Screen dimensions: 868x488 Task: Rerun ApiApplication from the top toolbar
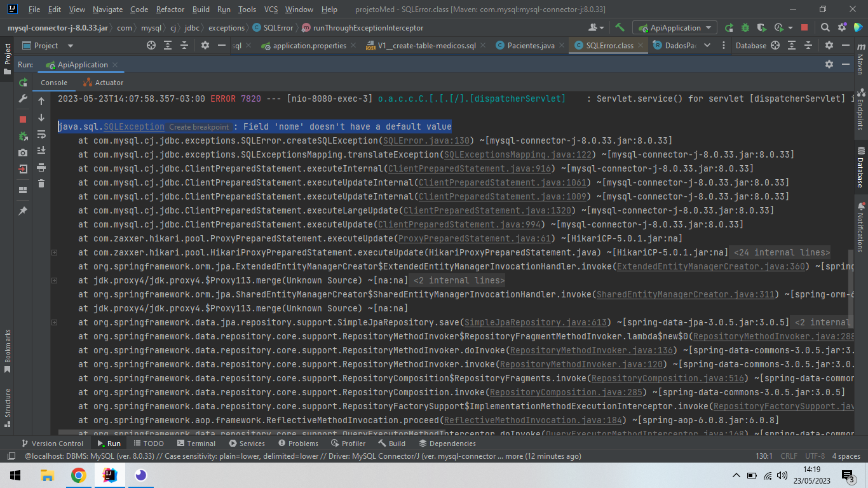point(729,27)
